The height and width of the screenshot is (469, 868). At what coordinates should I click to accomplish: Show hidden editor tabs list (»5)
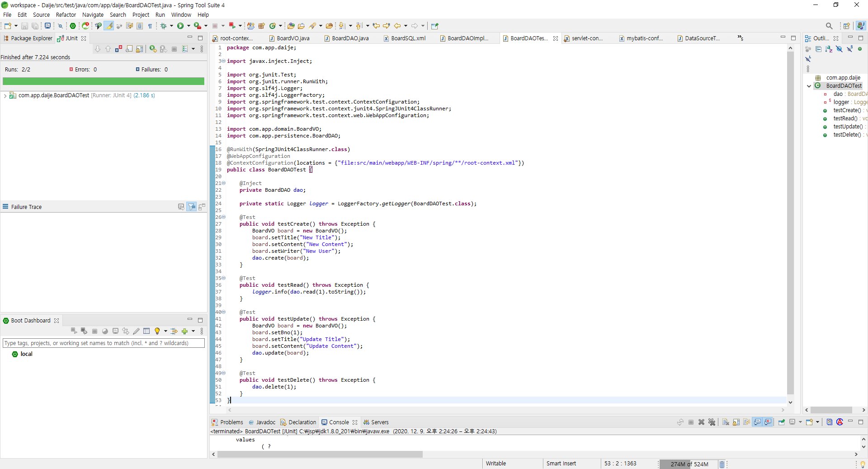tap(740, 38)
